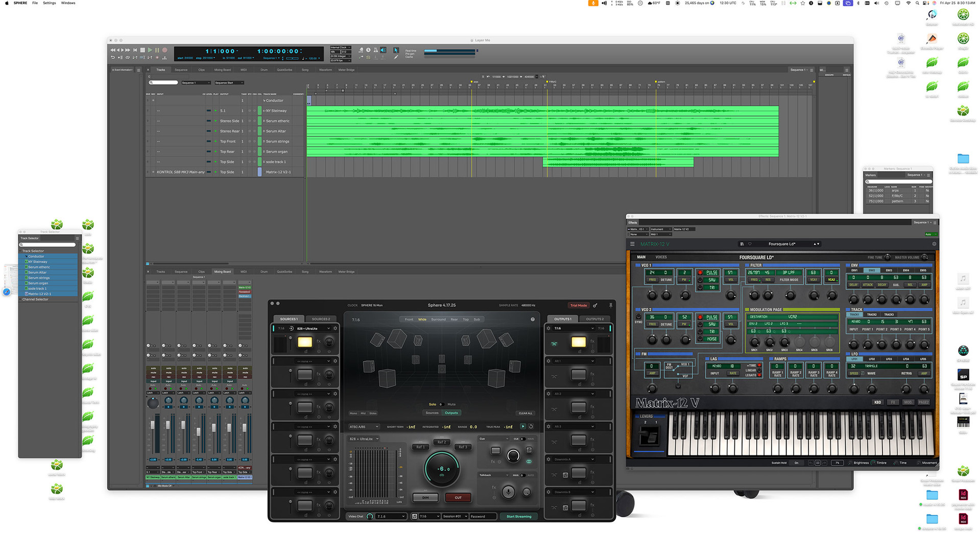Select the arrow pointer tool in the transport toolbar
The width and height of the screenshot is (980, 552).
click(x=396, y=50)
